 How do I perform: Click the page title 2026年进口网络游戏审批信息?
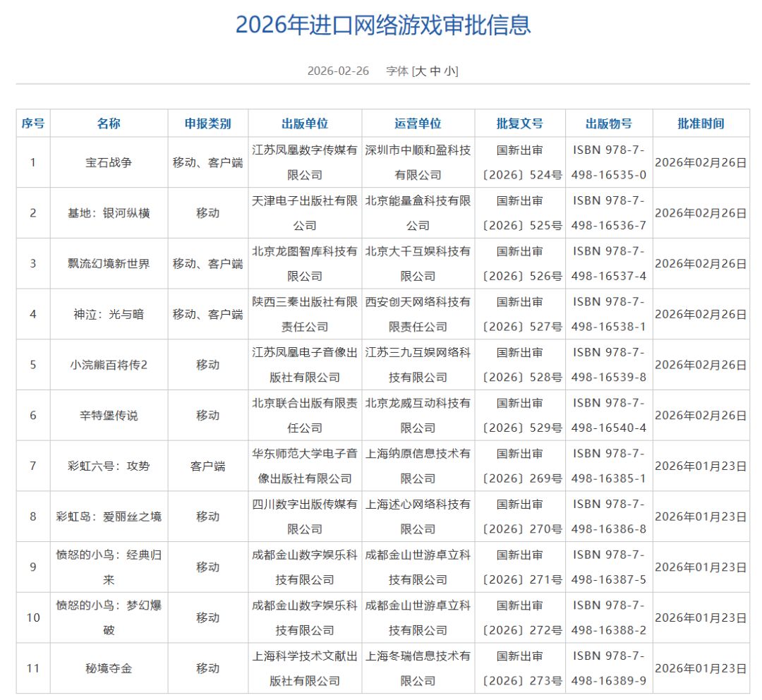pos(383,25)
